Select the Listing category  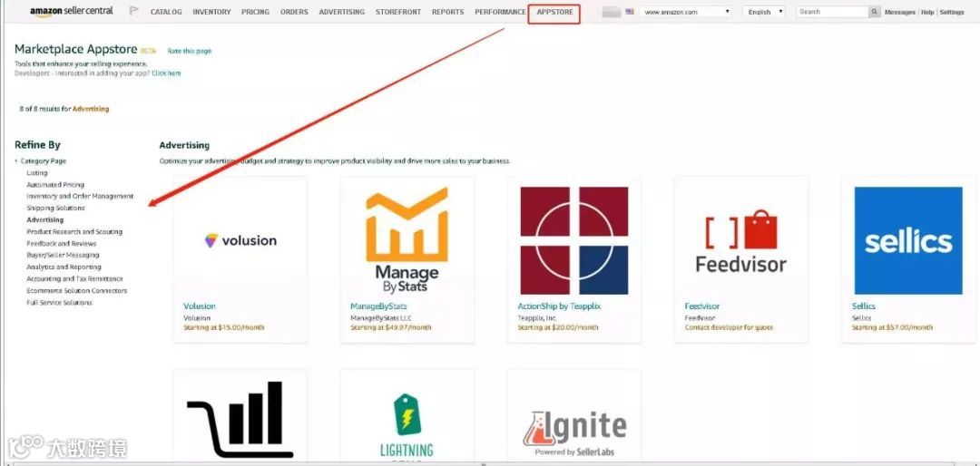point(37,173)
